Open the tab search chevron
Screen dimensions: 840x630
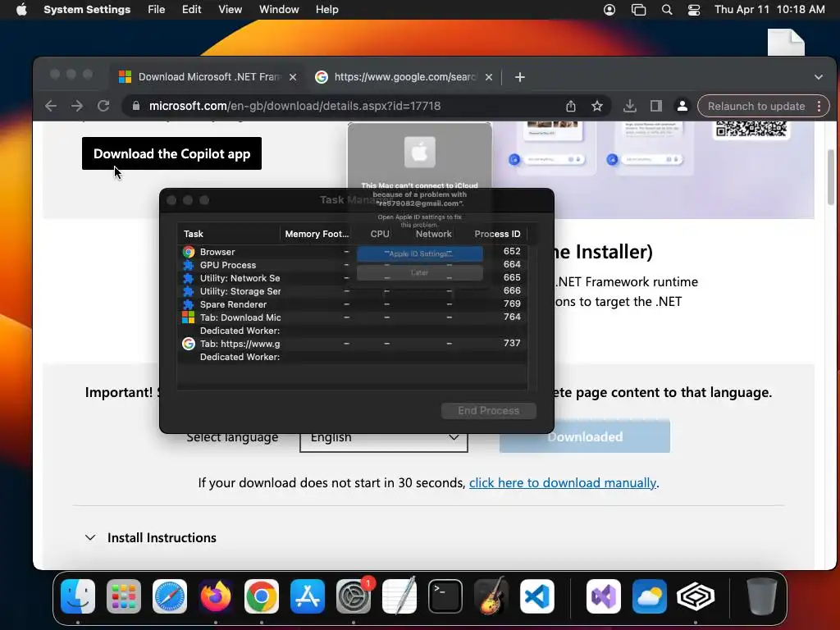(819, 77)
